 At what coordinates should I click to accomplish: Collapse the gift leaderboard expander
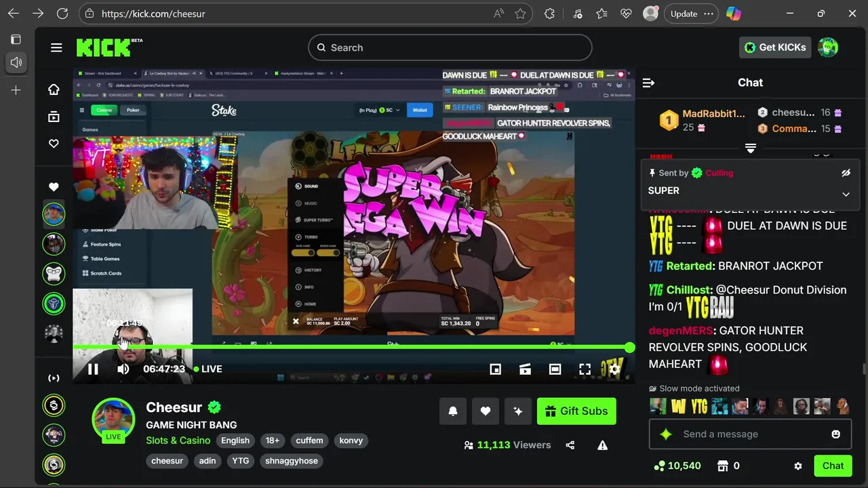(751, 148)
